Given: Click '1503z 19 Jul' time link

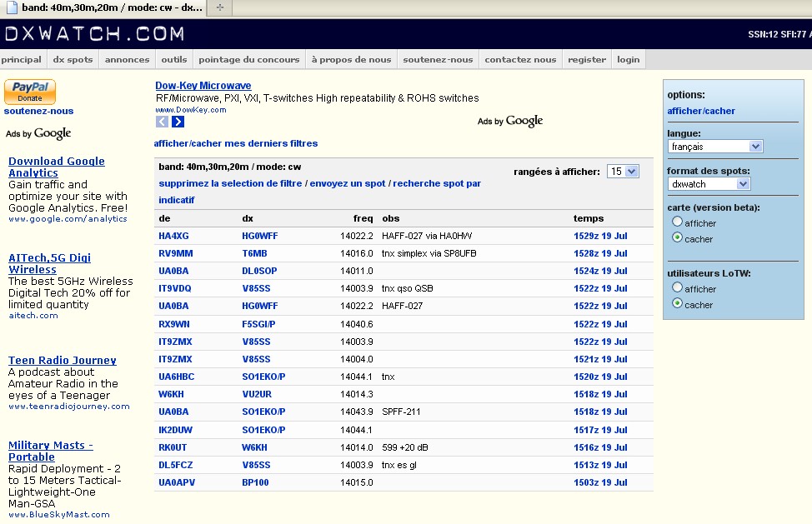Looking at the screenshot, I should click(x=600, y=482).
